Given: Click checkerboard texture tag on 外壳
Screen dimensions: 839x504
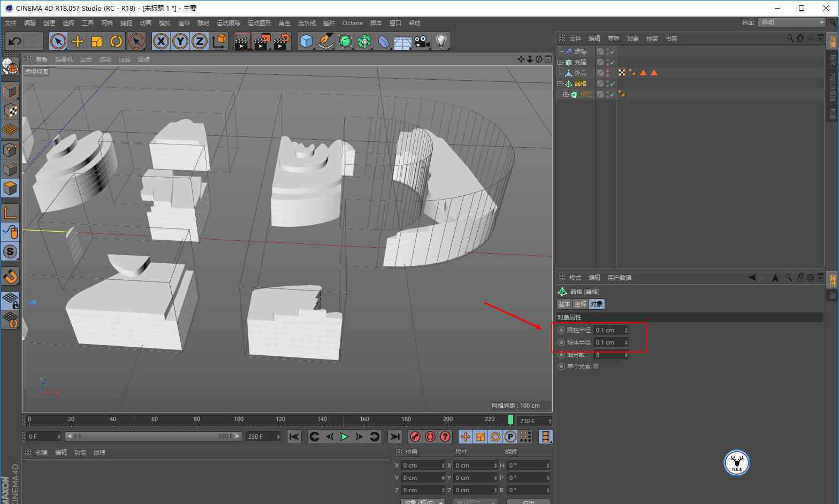Looking at the screenshot, I should [x=622, y=72].
